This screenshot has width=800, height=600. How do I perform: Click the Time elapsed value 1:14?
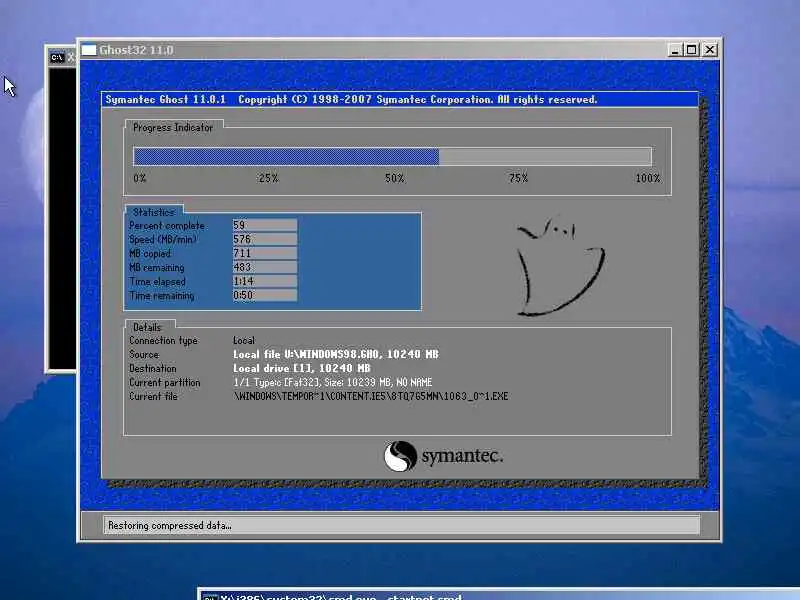(x=264, y=281)
